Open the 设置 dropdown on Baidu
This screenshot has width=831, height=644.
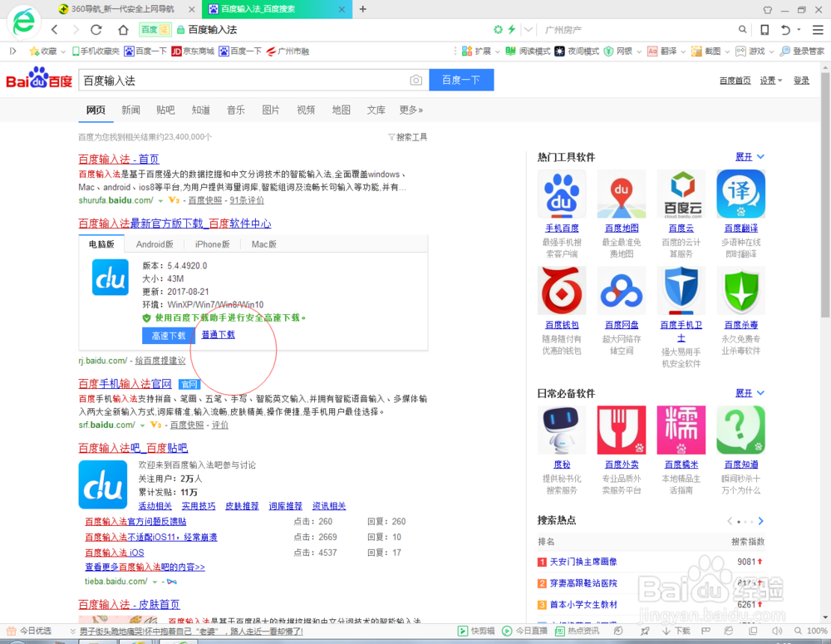click(771, 81)
